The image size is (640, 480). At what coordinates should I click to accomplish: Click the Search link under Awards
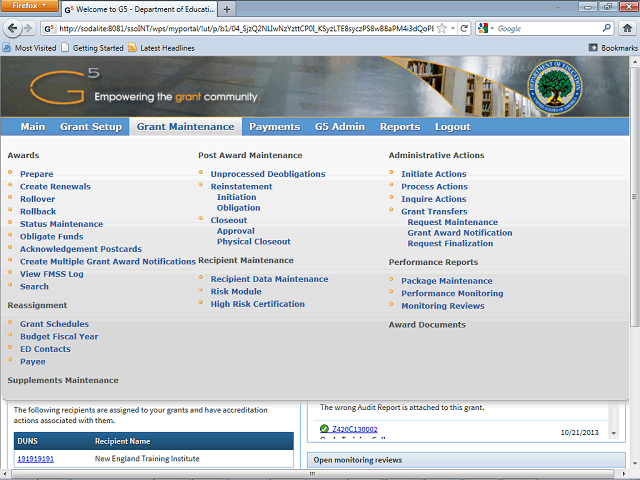click(x=34, y=287)
